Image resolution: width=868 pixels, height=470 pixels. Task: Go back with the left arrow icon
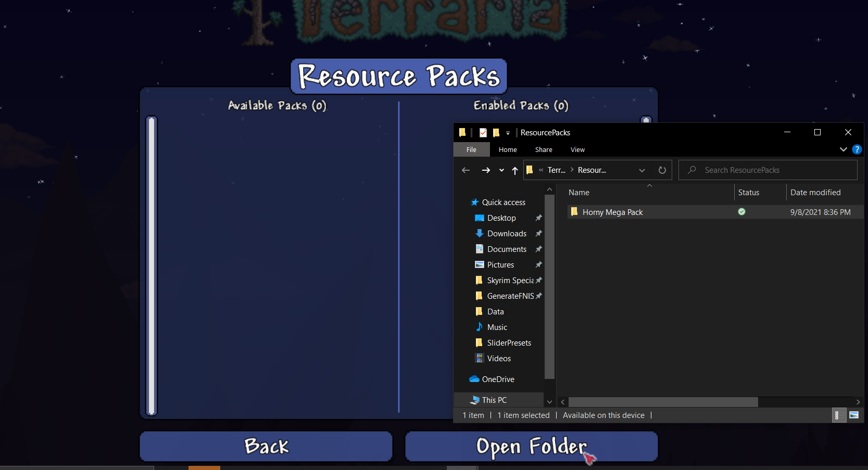tap(466, 170)
